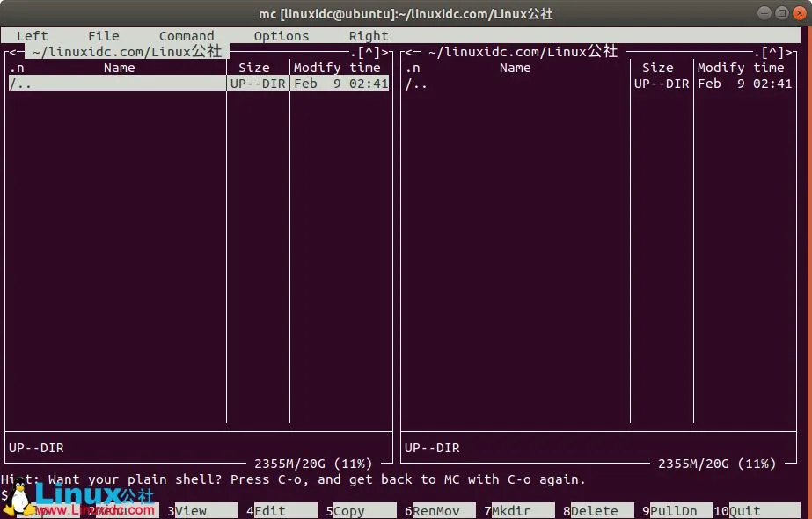This screenshot has height=519, width=812.
Task: Open the File menu
Action: coord(104,36)
